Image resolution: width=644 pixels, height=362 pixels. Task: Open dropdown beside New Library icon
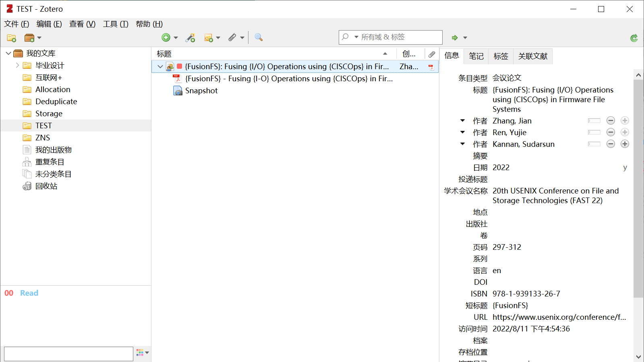point(39,38)
